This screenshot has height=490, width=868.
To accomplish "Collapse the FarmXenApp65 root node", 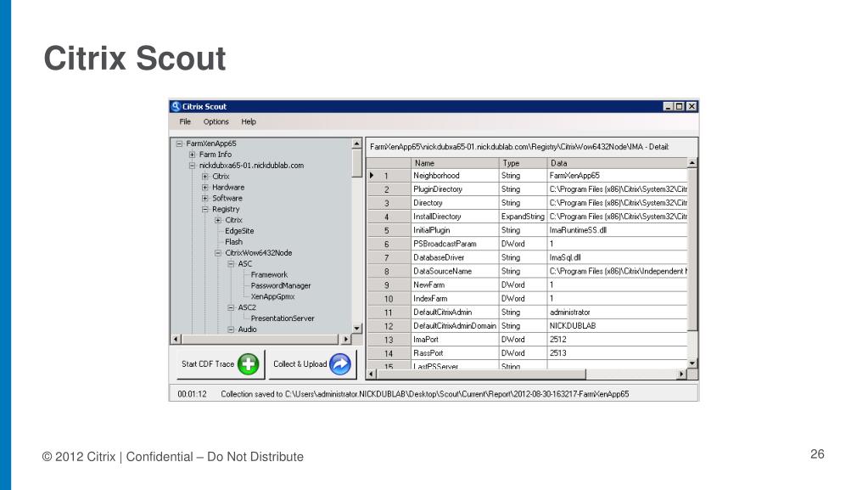I will coord(179,144).
